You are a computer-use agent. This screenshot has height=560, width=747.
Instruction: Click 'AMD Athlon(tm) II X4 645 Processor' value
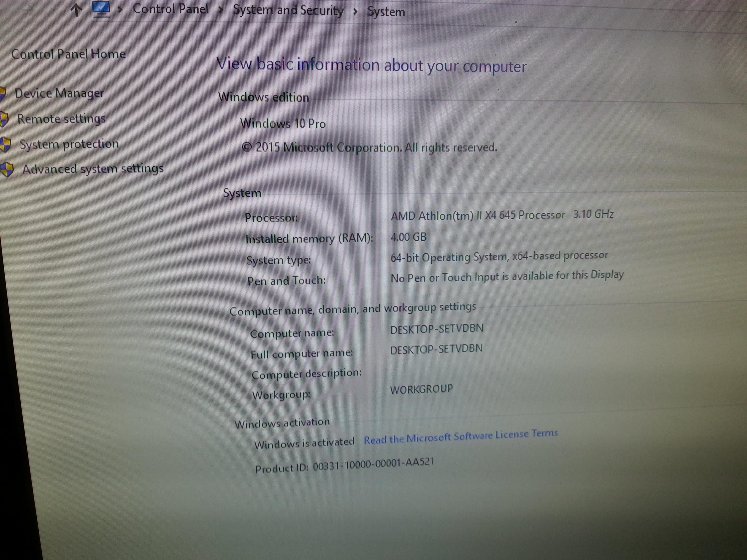(478, 215)
